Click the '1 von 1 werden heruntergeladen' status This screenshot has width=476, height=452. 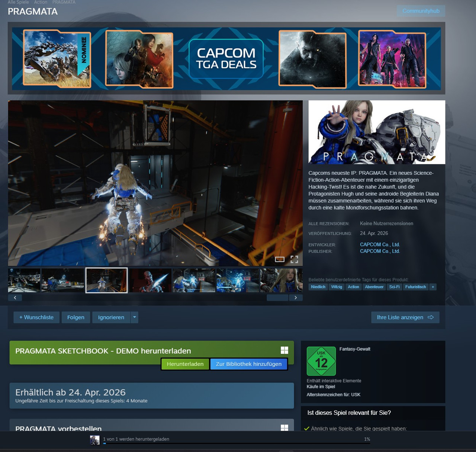click(136, 439)
